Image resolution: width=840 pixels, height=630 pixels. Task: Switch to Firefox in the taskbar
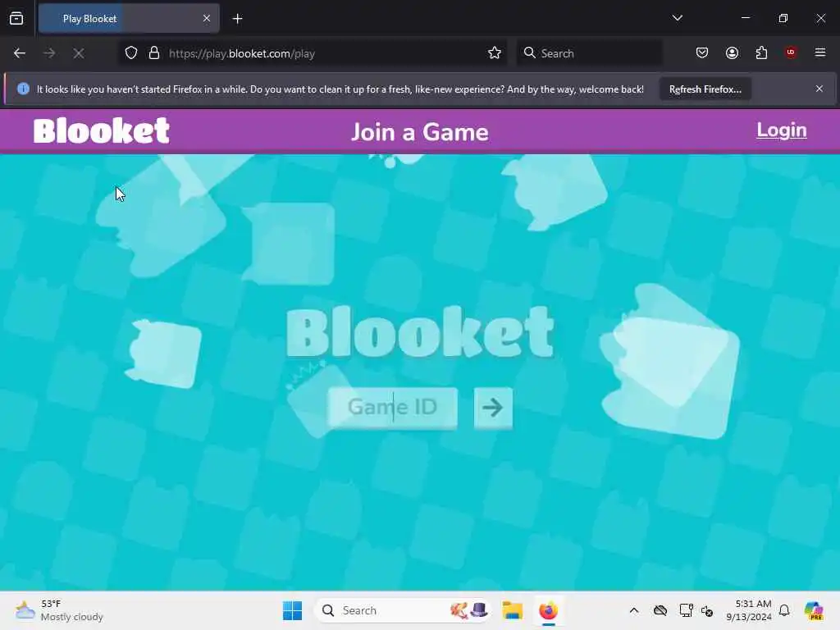click(548, 610)
